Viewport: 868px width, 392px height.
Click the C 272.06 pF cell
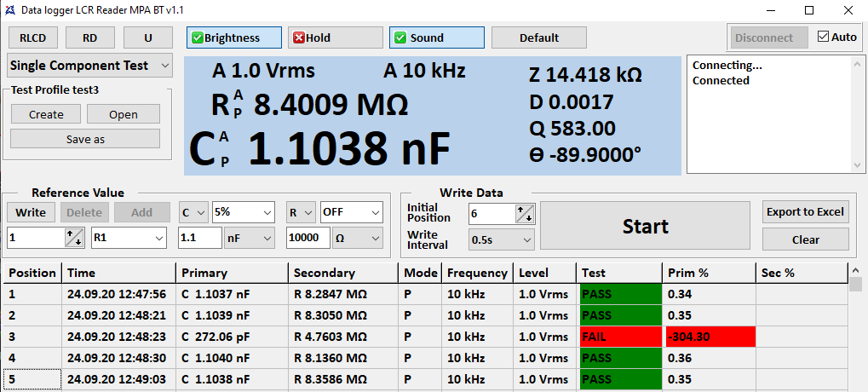(233, 337)
